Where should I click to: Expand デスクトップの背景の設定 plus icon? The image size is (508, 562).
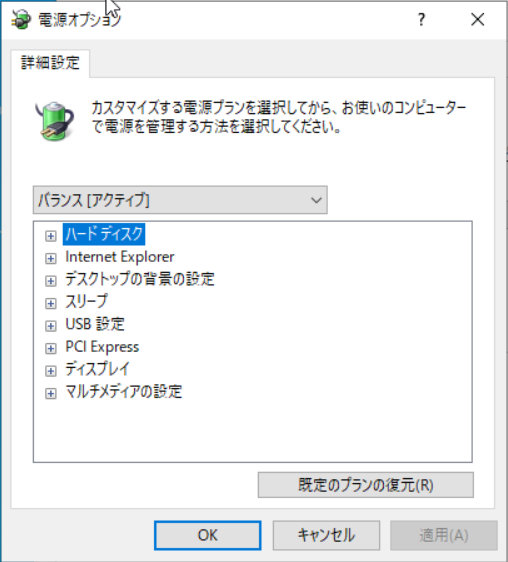51,281
